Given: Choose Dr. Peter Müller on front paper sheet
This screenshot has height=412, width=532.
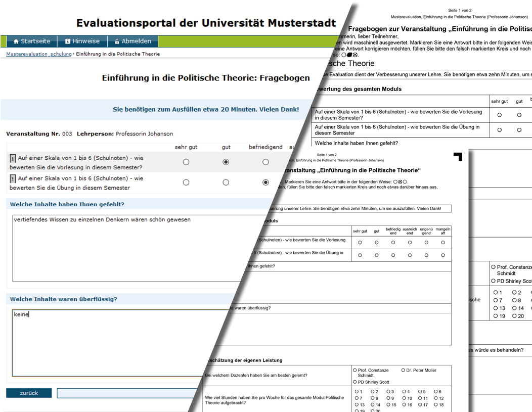Looking at the screenshot, I should coord(403,370).
